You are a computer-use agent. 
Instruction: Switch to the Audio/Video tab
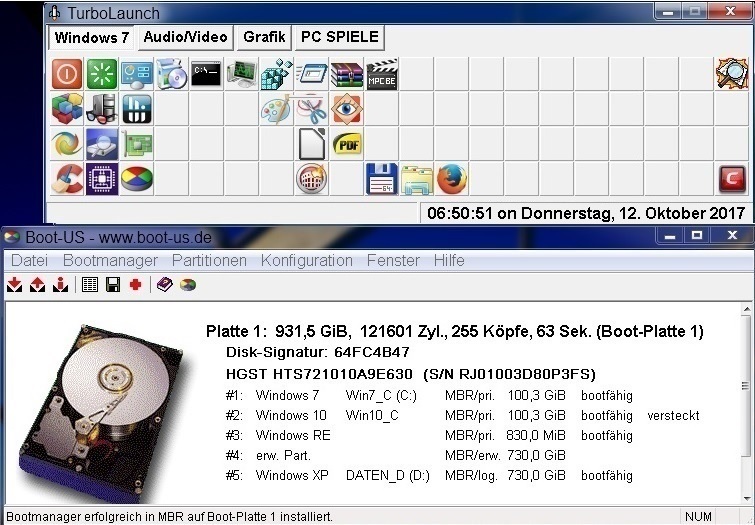pos(185,38)
